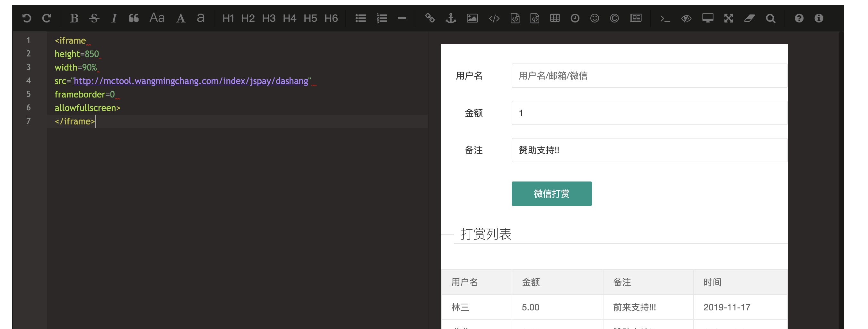Insert preformatted text block
The width and height of the screenshot is (868, 329).
(x=515, y=18)
